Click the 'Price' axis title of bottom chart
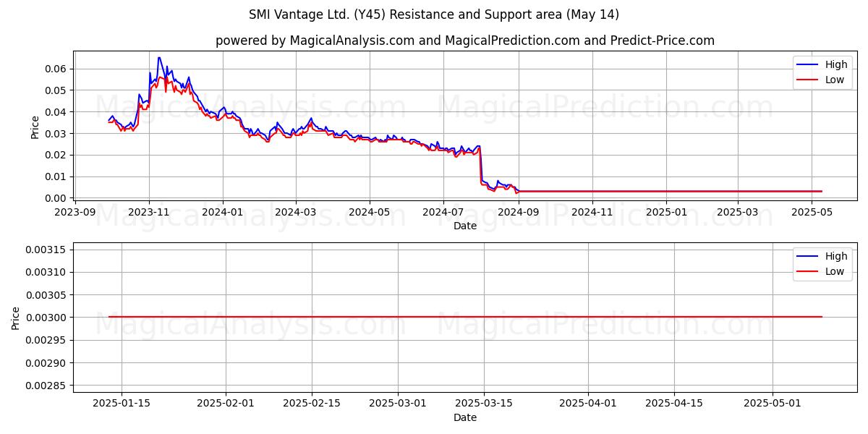 tap(15, 318)
